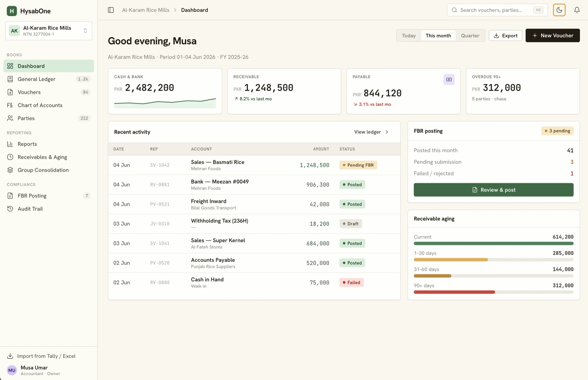The image size is (588, 380).
Task: Click the search magnifier icon
Action: pos(454,10)
